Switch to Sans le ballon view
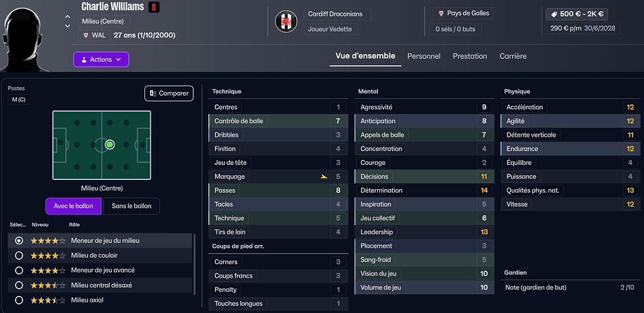Viewport: 644px width, 313px height. click(x=131, y=206)
